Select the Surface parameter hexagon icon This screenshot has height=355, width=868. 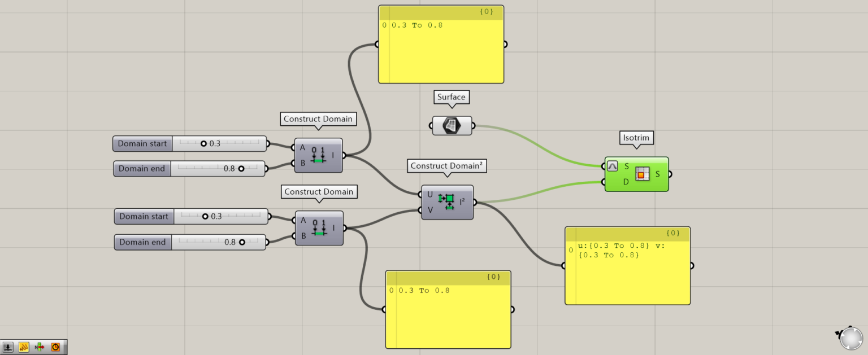[451, 125]
